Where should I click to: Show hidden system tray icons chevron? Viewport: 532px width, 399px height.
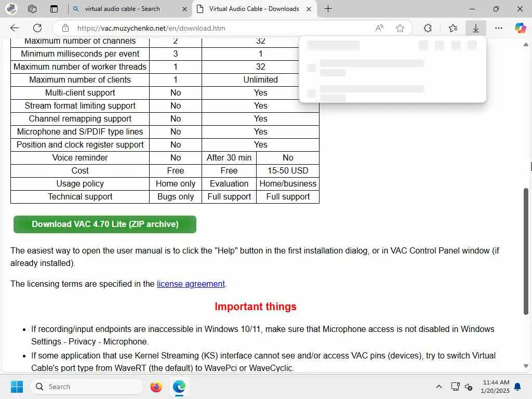(438, 387)
